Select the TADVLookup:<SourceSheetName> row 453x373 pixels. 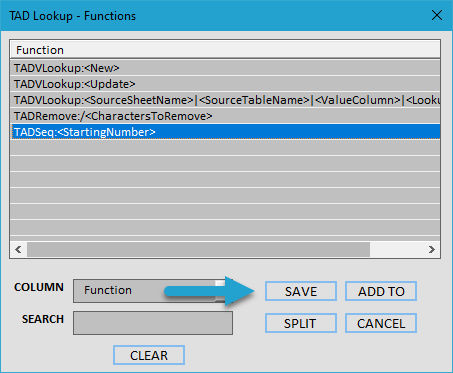pos(225,100)
